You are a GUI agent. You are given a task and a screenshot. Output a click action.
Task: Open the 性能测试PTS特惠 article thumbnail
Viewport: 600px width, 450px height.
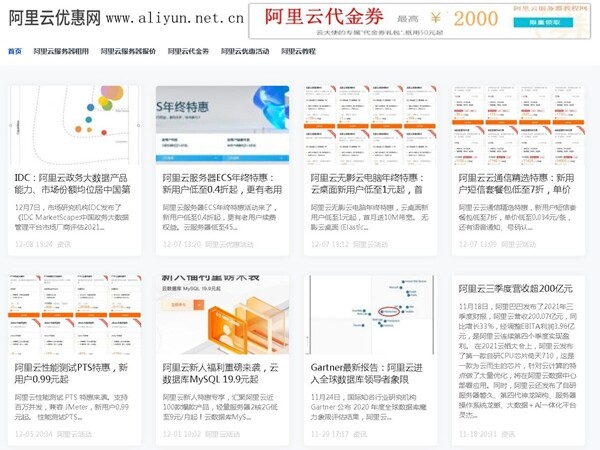[x=75, y=315]
